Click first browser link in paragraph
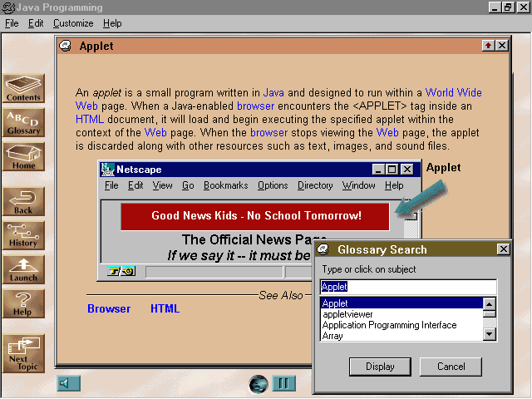 [255, 106]
